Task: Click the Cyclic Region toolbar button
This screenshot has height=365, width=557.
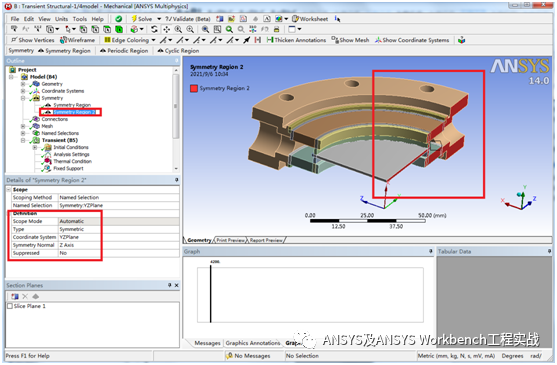Action: pos(178,51)
